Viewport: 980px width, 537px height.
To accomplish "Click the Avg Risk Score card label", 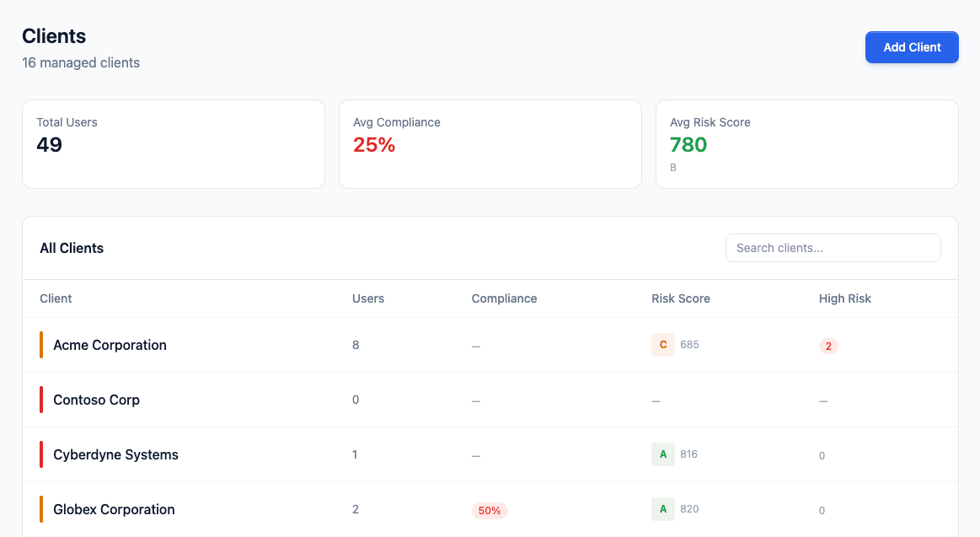I will 710,122.
